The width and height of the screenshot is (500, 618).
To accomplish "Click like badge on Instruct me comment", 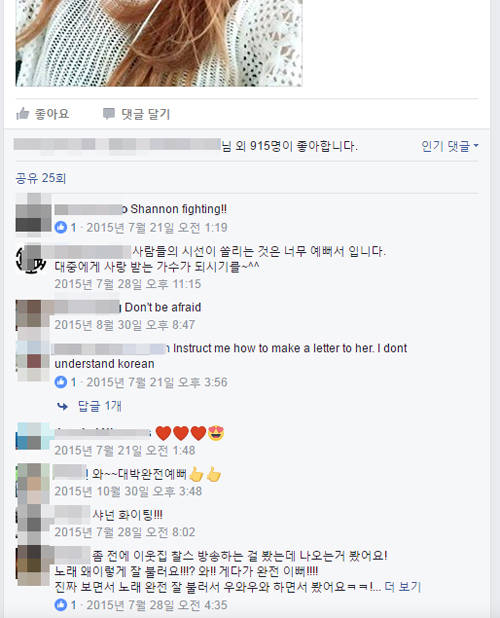I will pos(61,382).
